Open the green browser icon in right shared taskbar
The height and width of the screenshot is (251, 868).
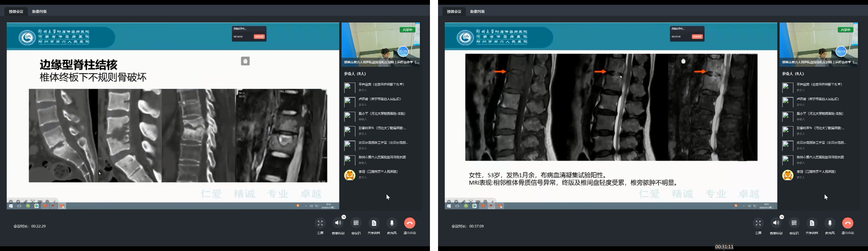(466, 206)
